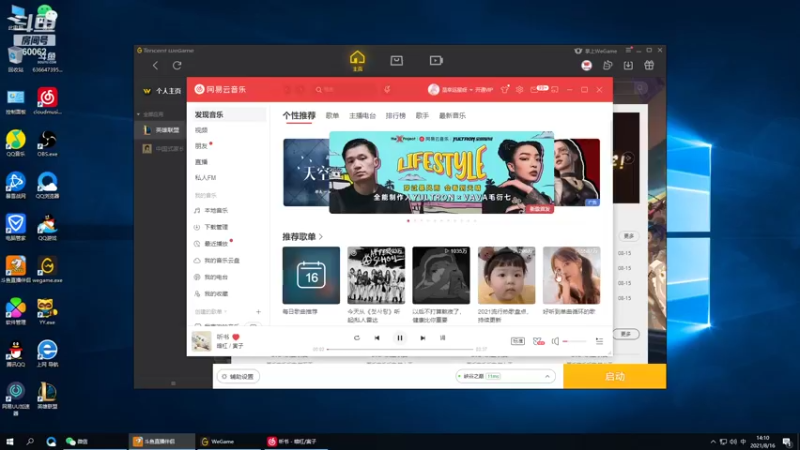Open WeGame download manager icon
Image resolution: width=800 pixels, height=450 pixels.
coord(628,65)
